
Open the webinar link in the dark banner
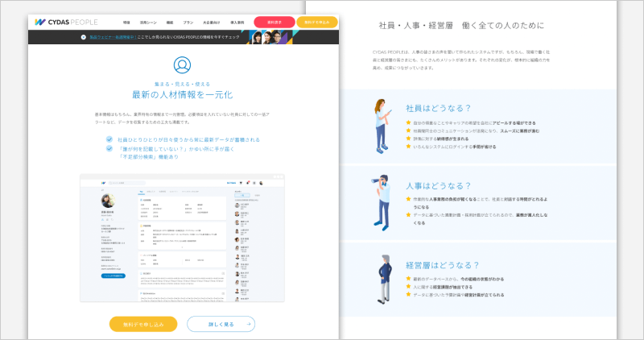click(112, 37)
